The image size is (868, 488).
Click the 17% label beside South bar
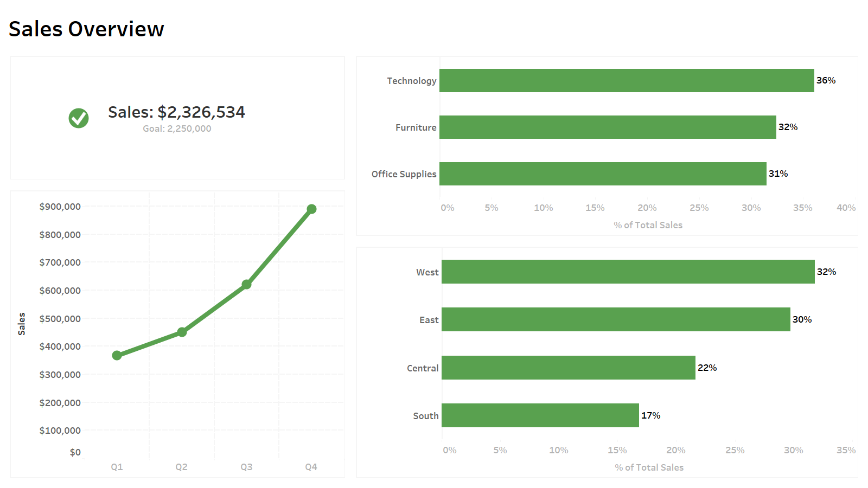650,415
